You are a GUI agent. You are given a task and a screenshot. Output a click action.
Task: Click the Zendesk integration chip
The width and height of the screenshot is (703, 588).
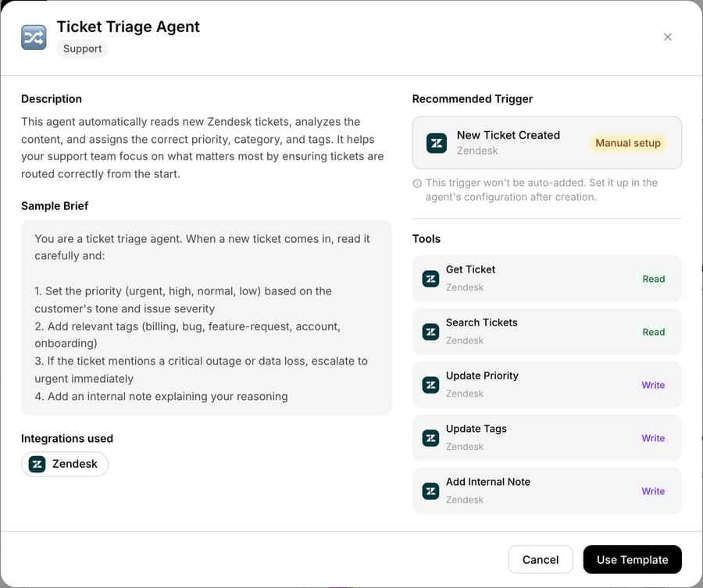(x=65, y=464)
